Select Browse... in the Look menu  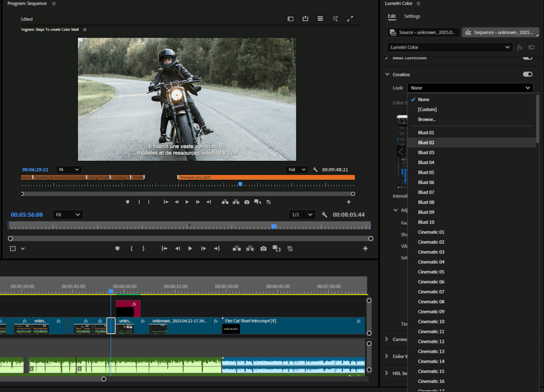427,119
